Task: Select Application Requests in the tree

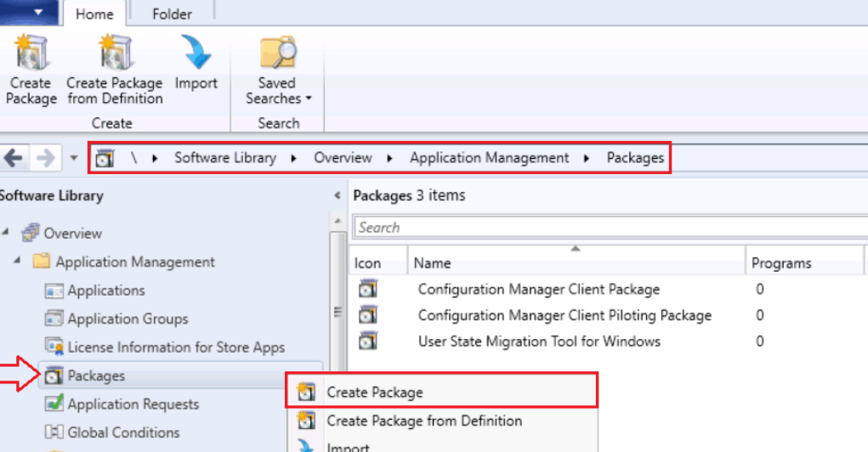Action: [133, 404]
